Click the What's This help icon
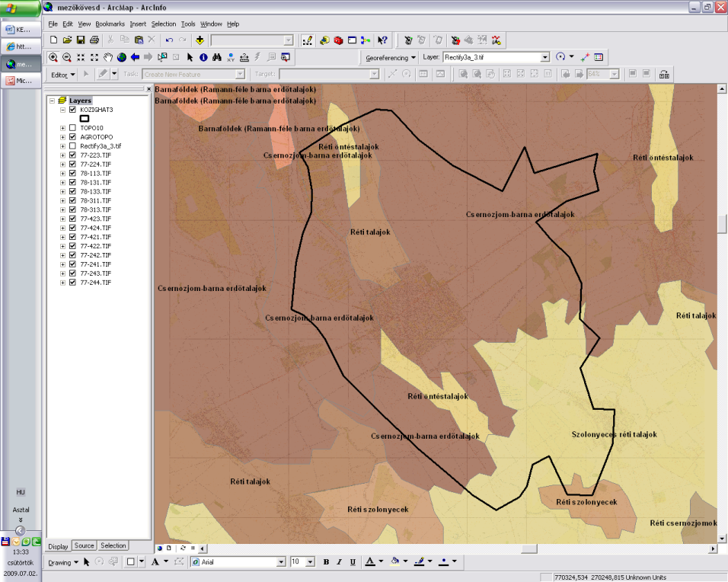728x582 pixels. [x=382, y=40]
